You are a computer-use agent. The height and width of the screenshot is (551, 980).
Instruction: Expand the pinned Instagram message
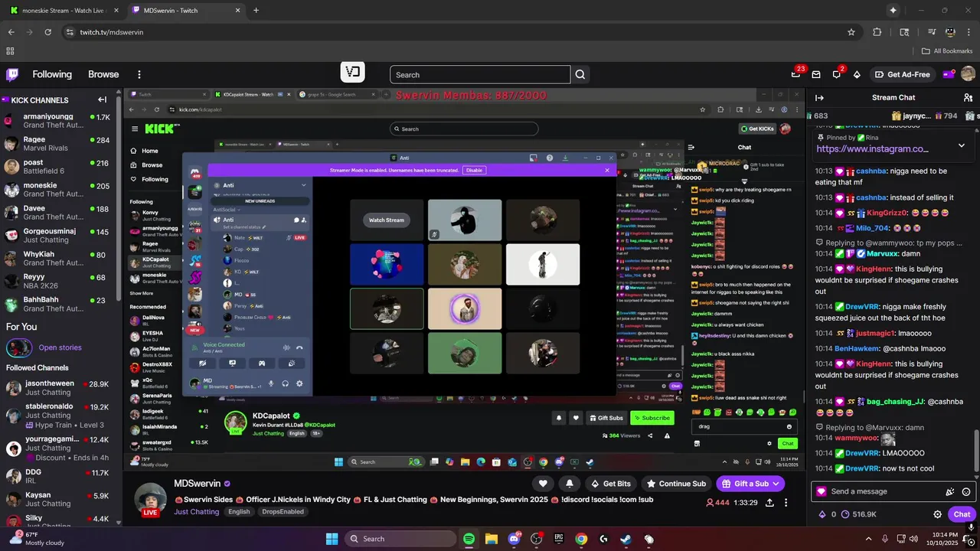[962, 145]
